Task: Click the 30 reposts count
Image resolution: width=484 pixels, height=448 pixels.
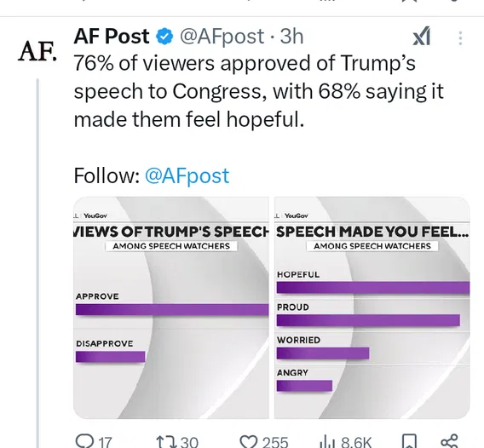Action: pyautogui.click(x=189, y=442)
